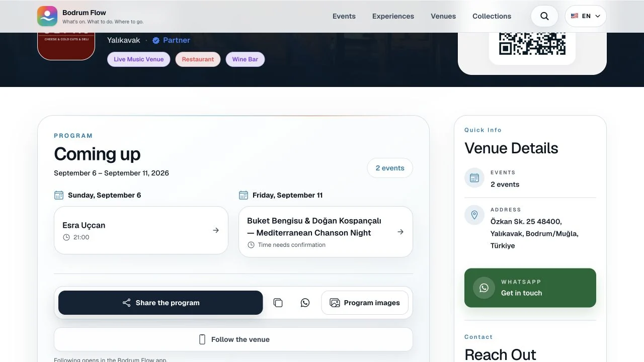Click arrow on Mediterranean Chanson Night card

pos(400,232)
